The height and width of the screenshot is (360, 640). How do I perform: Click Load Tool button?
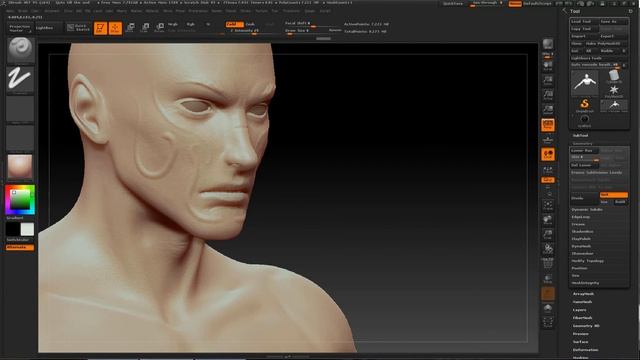(x=584, y=22)
